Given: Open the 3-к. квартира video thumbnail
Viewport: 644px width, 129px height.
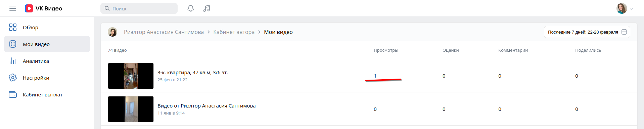Looking at the screenshot, I should click(131, 76).
